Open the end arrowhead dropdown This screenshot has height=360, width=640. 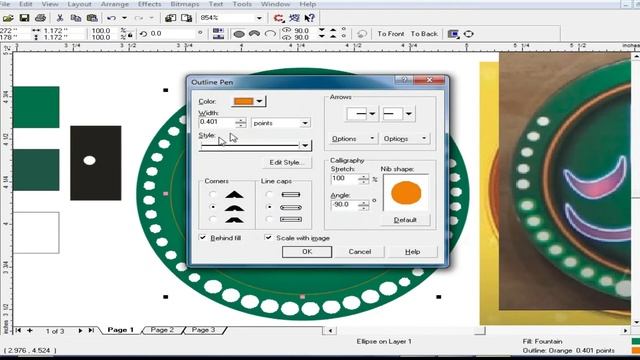pyautogui.click(x=409, y=114)
